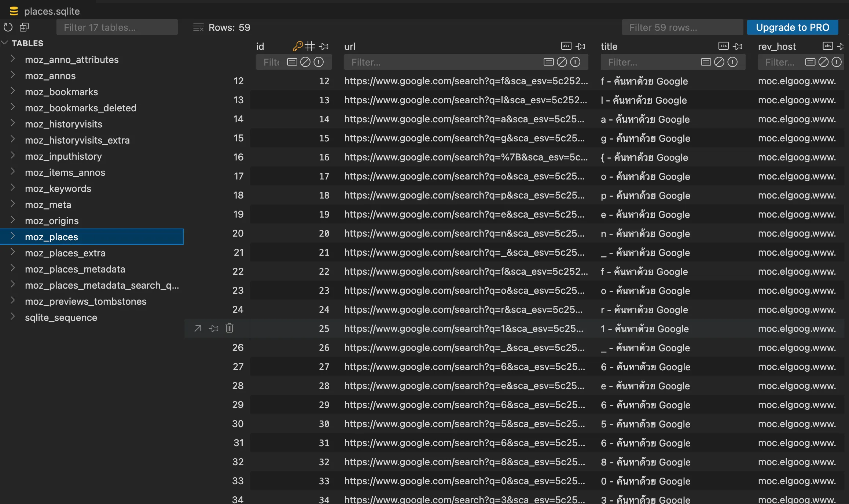Focus the Filter 17 tables field
This screenshot has height=504, width=849.
(117, 27)
